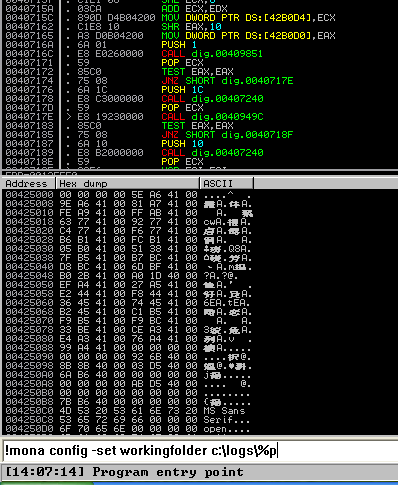Viewport: 398px width, 485px height.
Task: Click the ASCII text Serif...
Action: [218, 419]
